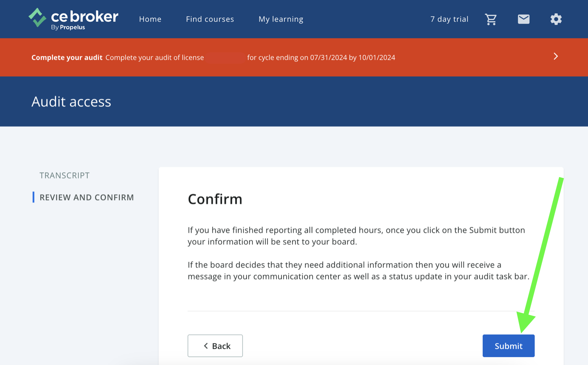Click the "By Propelus" tagline

tap(68, 28)
